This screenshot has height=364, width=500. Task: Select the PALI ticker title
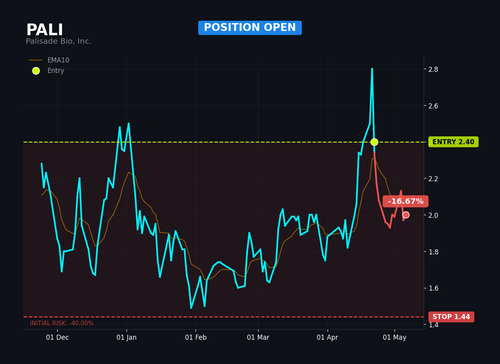(45, 30)
